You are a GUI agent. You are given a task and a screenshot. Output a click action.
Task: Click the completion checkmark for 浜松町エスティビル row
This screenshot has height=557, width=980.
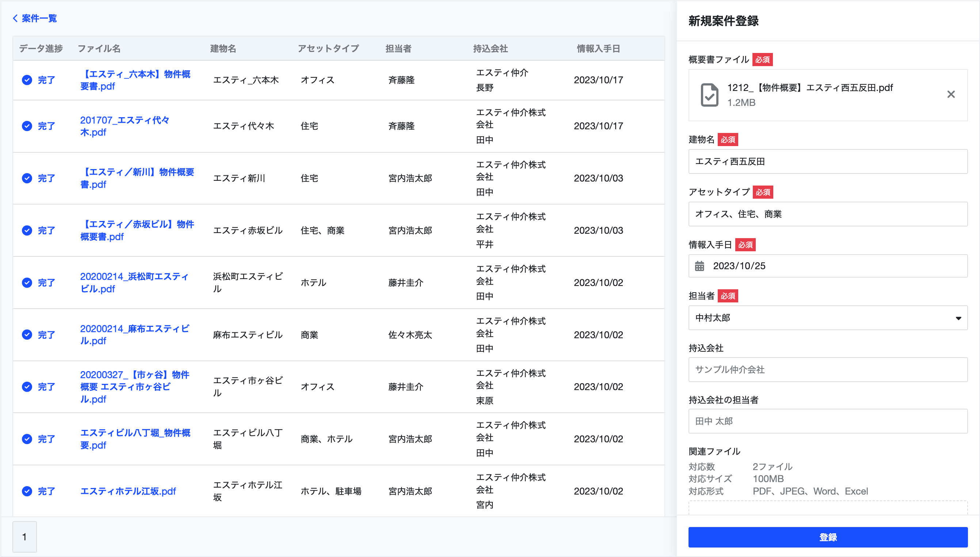(27, 283)
